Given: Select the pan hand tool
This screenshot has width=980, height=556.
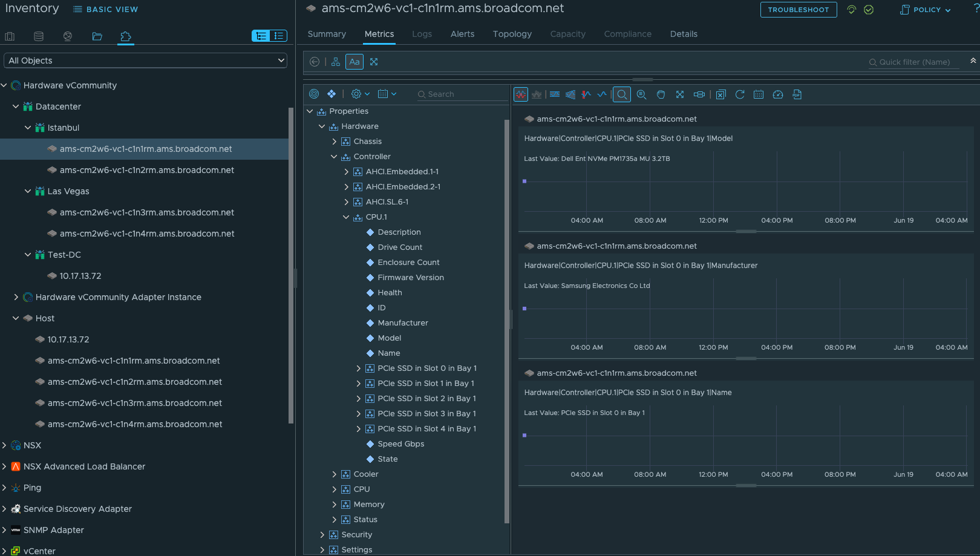Looking at the screenshot, I should tap(661, 94).
